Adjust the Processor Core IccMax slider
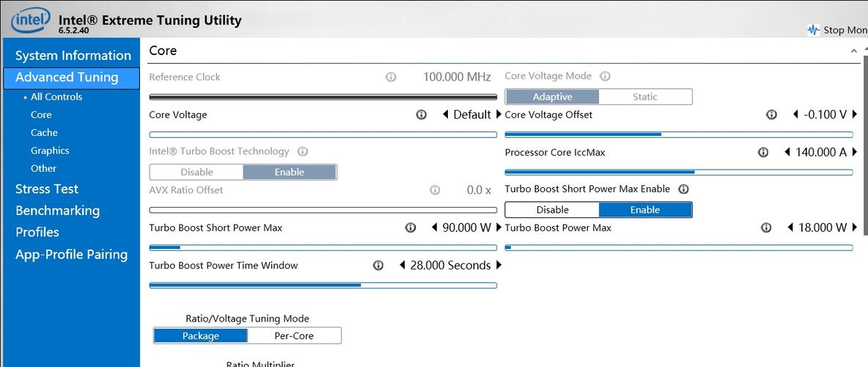The image size is (868, 367). pos(679,172)
